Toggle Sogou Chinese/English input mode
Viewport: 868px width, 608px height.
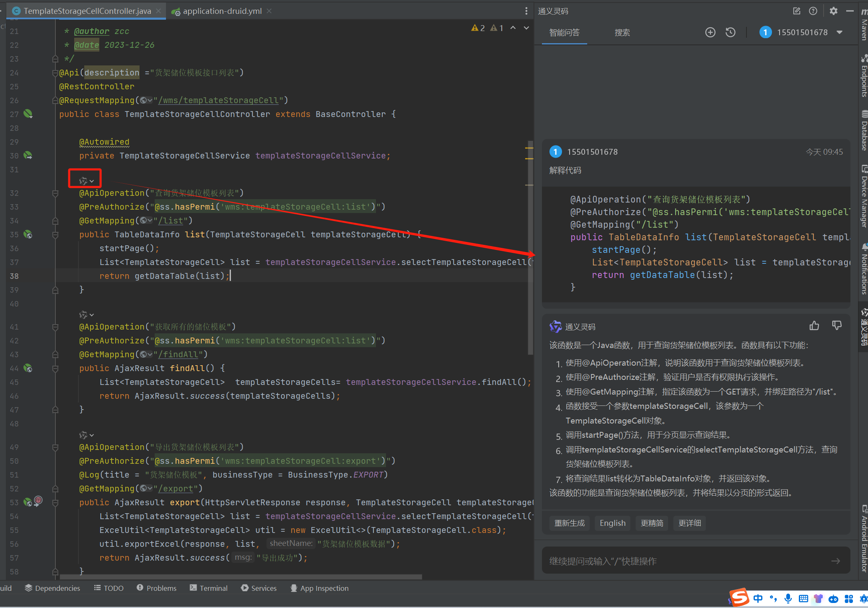pos(757,599)
